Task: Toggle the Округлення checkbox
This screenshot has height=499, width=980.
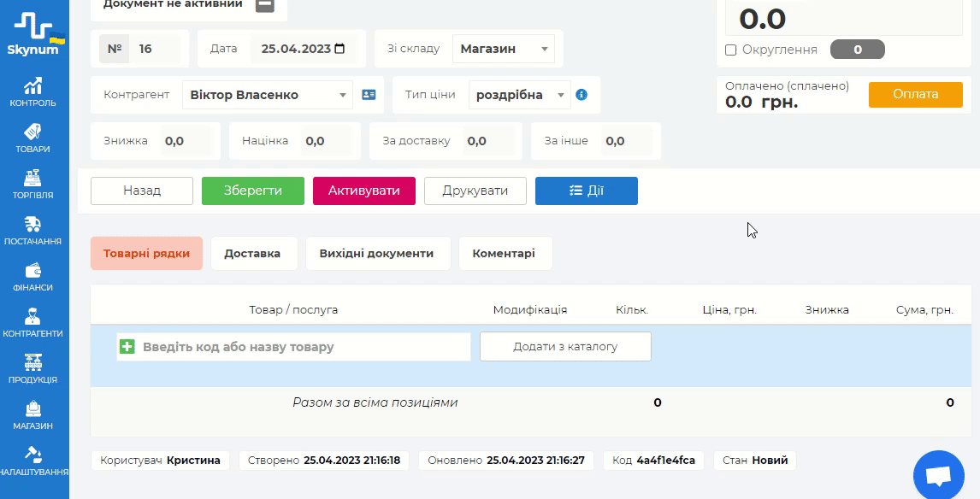Action: [730, 50]
